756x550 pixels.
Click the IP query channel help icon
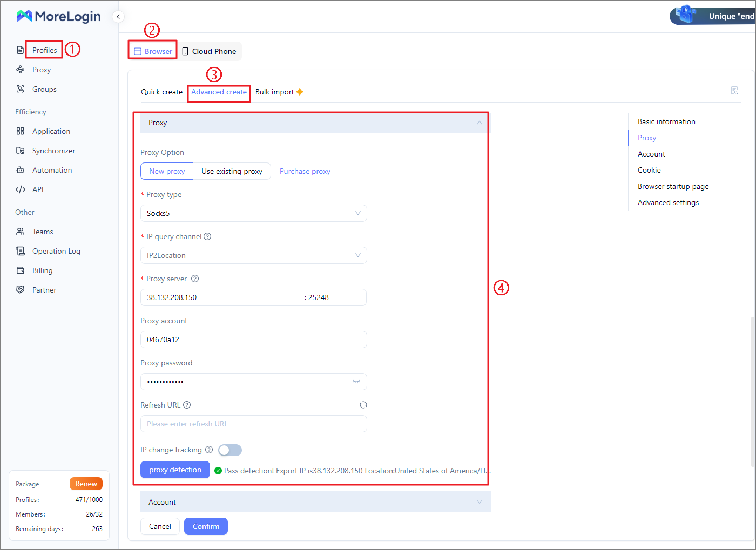tap(207, 236)
